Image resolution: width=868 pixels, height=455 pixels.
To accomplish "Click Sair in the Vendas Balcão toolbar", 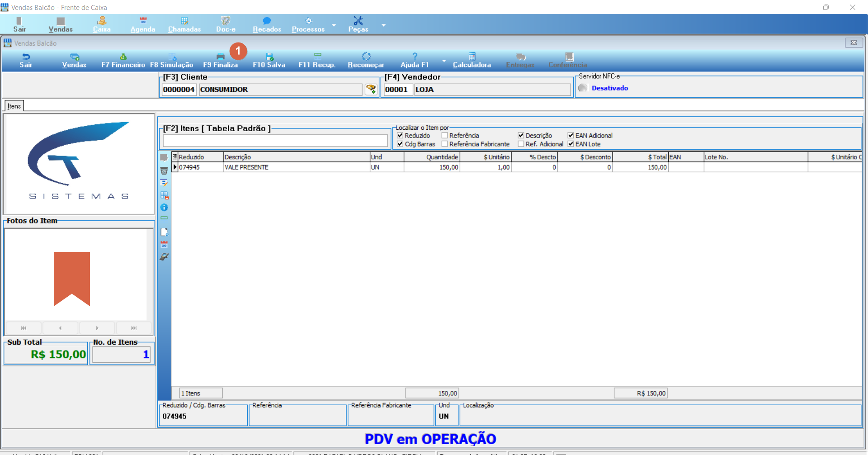I will [26, 61].
